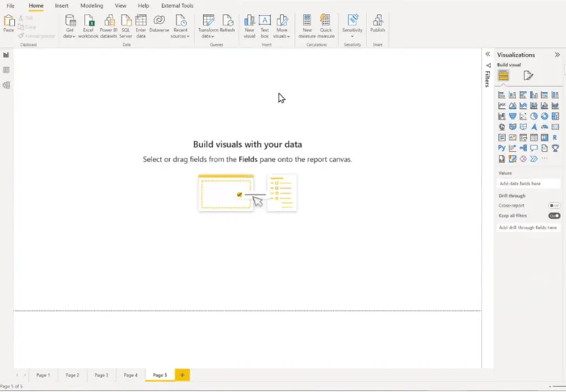Select the Pie chart visual

pyautogui.click(x=534, y=116)
